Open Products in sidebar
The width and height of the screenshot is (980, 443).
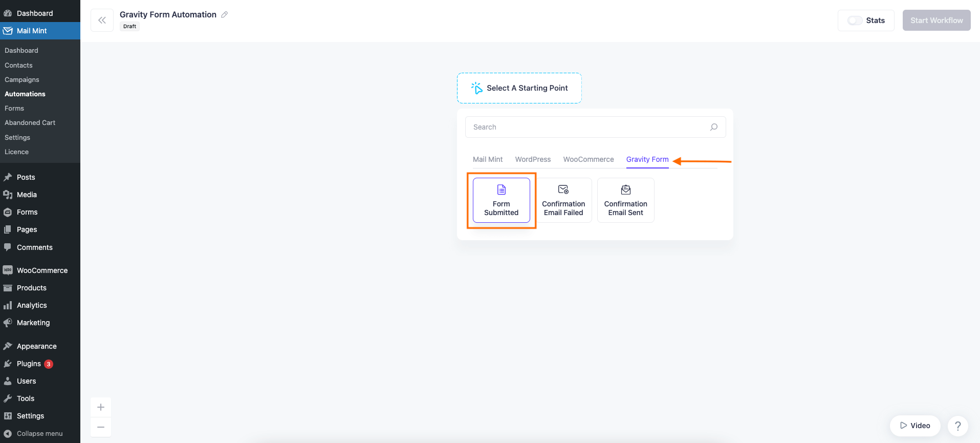click(x=40, y=288)
